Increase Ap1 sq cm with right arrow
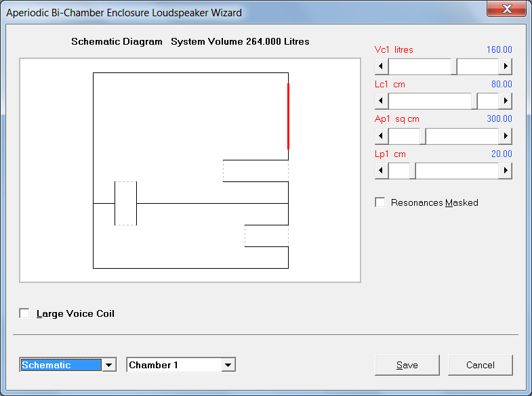 (x=505, y=136)
